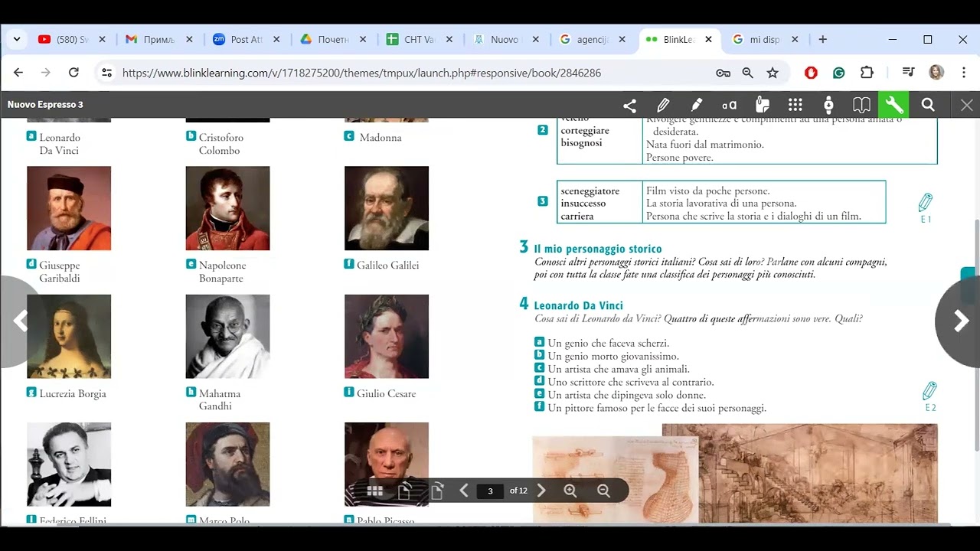
Task: Reload the current page
Action: point(73,73)
